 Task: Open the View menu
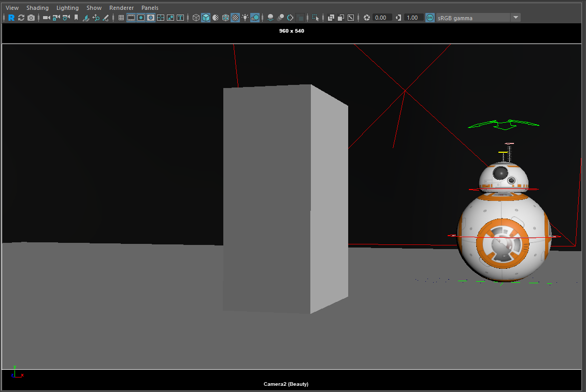pyautogui.click(x=12, y=7)
